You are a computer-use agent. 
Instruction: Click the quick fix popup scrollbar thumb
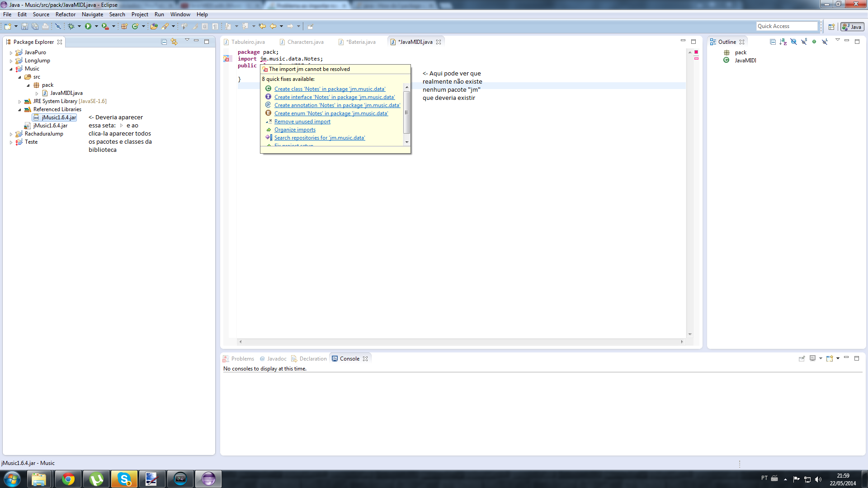(407, 112)
